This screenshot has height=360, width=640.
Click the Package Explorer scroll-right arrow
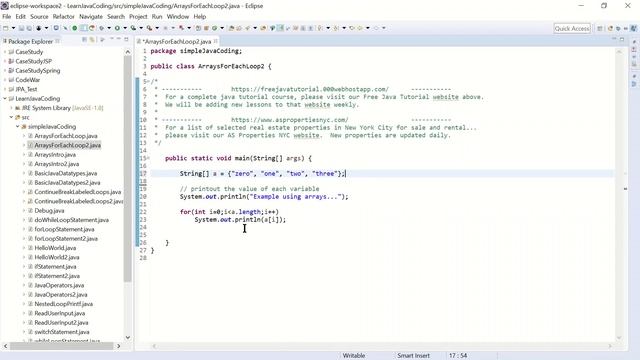tap(118, 346)
